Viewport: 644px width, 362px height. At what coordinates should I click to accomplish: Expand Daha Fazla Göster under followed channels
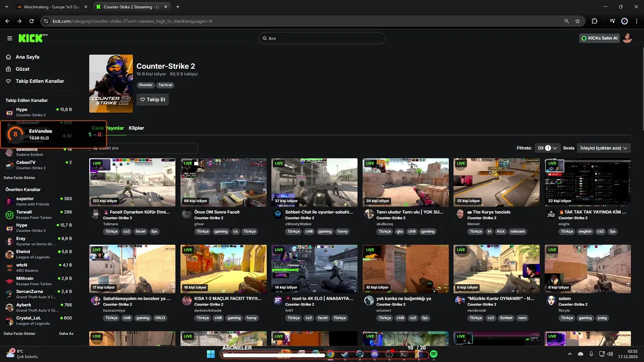click(x=20, y=177)
